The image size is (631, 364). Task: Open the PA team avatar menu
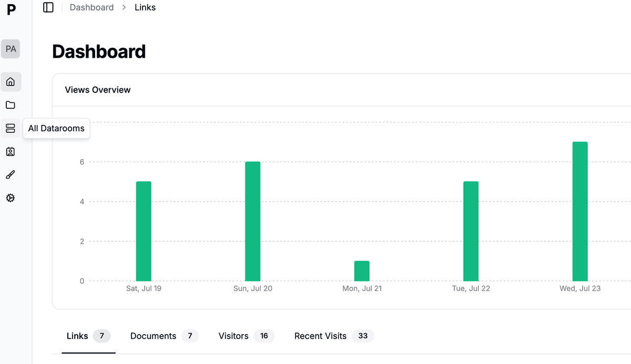pos(11,49)
